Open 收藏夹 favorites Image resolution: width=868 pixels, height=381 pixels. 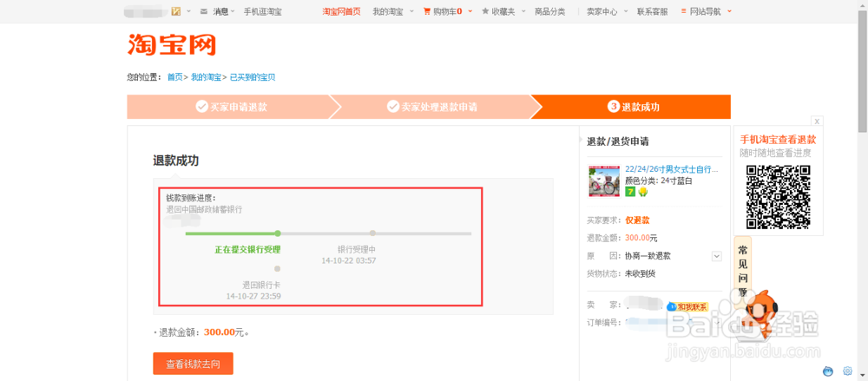click(x=503, y=11)
